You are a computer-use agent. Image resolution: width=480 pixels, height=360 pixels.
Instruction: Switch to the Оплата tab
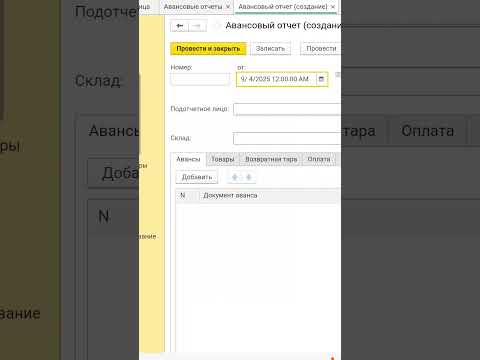(x=319, y=159)
